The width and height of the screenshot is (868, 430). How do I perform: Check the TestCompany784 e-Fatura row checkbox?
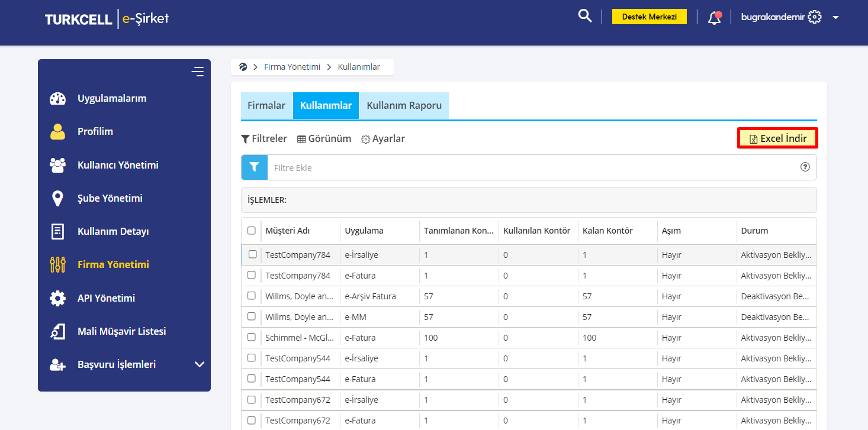pyautogui.click(x=252, y=275)
